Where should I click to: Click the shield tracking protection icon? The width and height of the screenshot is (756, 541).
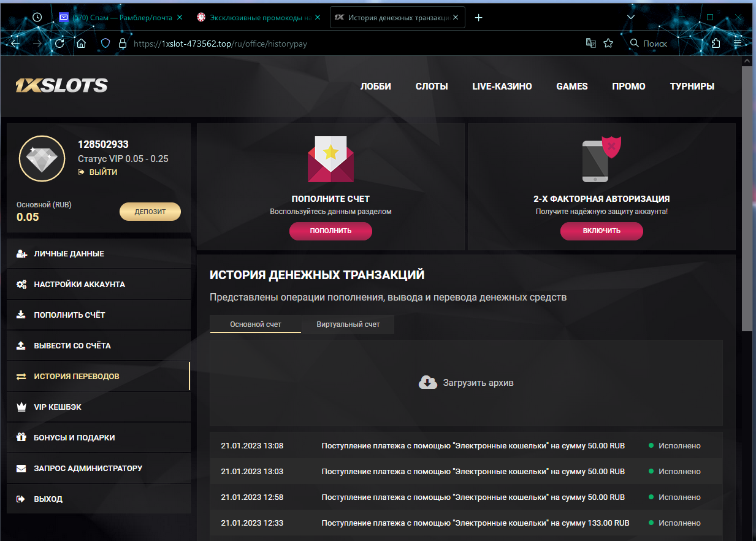[105, 44]
